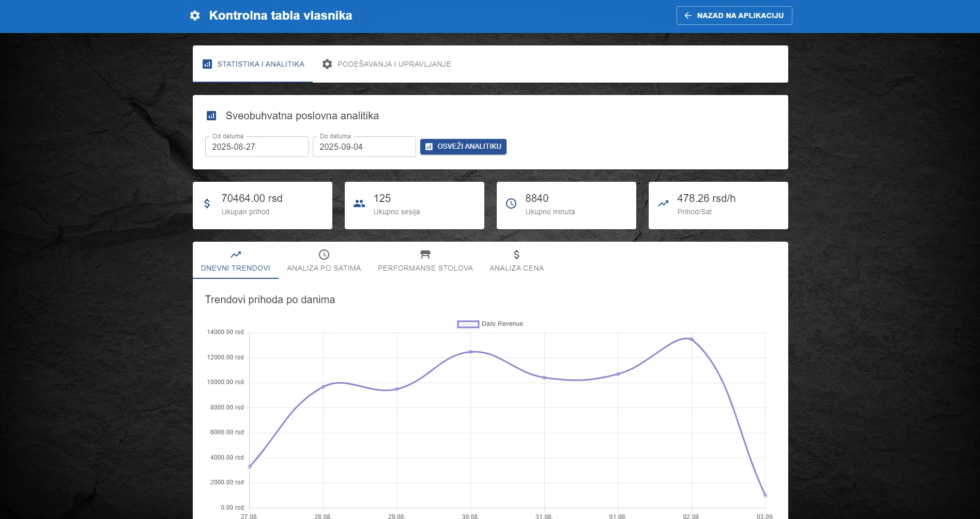
Task: Open the Analiza po satima tab
Action: coord(324,261)
